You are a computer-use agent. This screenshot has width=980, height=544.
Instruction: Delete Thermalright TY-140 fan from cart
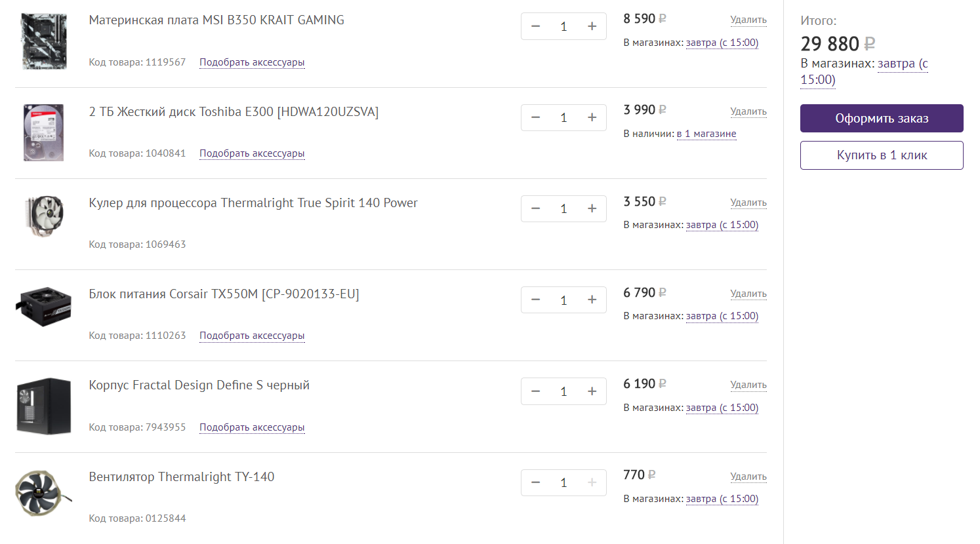click(748, 476)
